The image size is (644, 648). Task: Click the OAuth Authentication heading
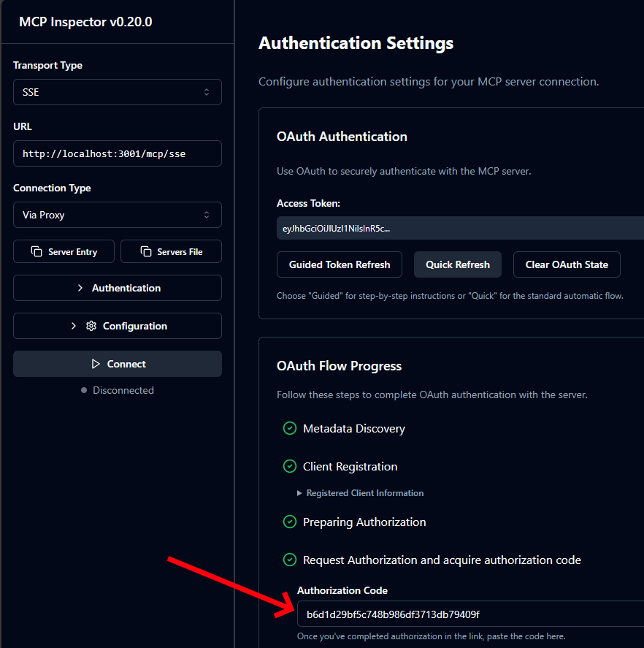pyautogui.click(x=342, y=137)
